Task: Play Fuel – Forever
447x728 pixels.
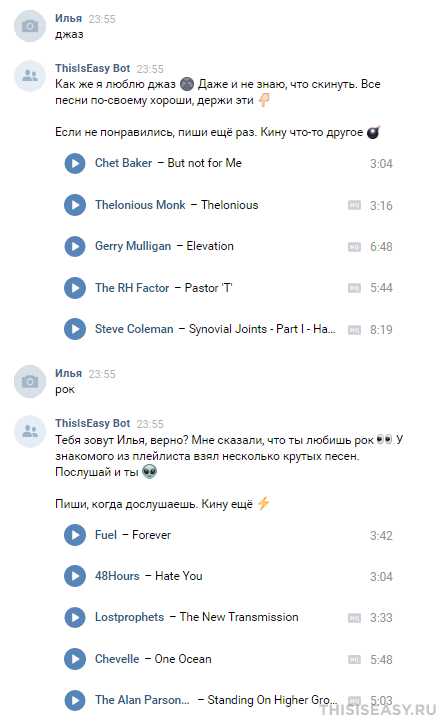Action: (75, 535)
